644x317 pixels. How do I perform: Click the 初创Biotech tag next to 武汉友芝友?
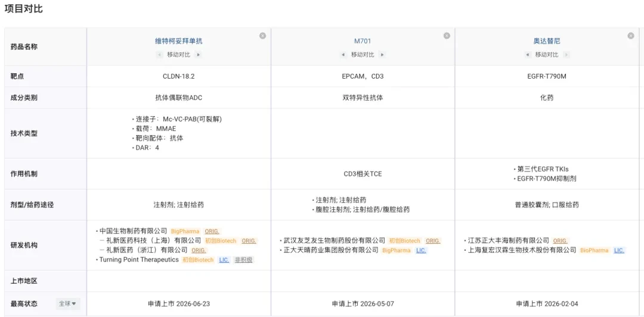pyautogui.click(x=404, y=241)
